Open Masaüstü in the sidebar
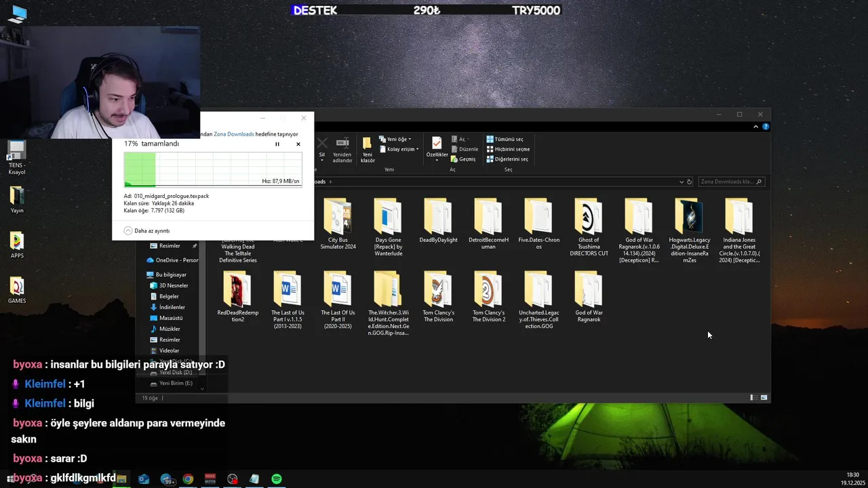The width and height of the screenshot is (868, 488). tap(167, 318)
